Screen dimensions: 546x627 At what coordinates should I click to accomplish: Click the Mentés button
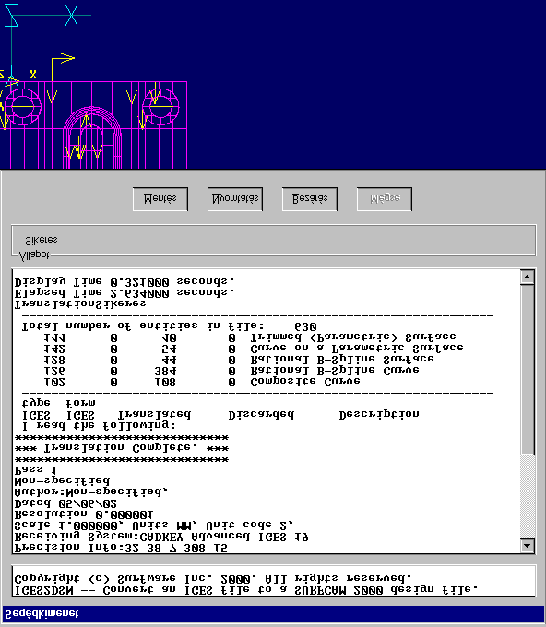(x=160, y=199)
